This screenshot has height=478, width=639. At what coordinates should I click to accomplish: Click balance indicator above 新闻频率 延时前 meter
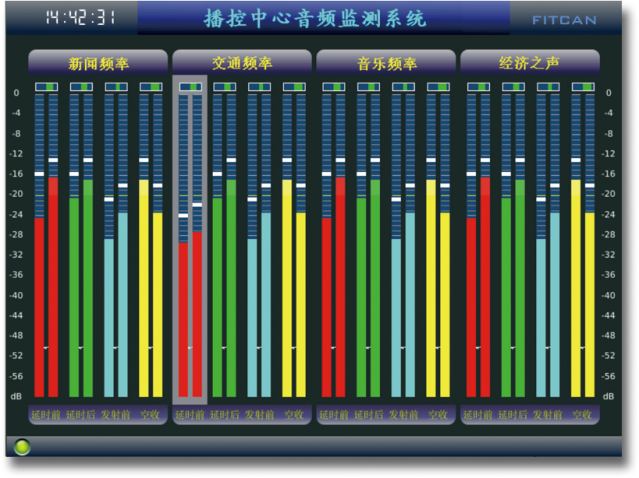coord(46,87)
